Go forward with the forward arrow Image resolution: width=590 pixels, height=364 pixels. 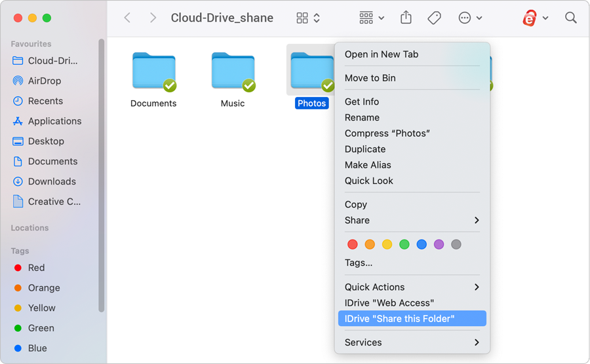152,18
